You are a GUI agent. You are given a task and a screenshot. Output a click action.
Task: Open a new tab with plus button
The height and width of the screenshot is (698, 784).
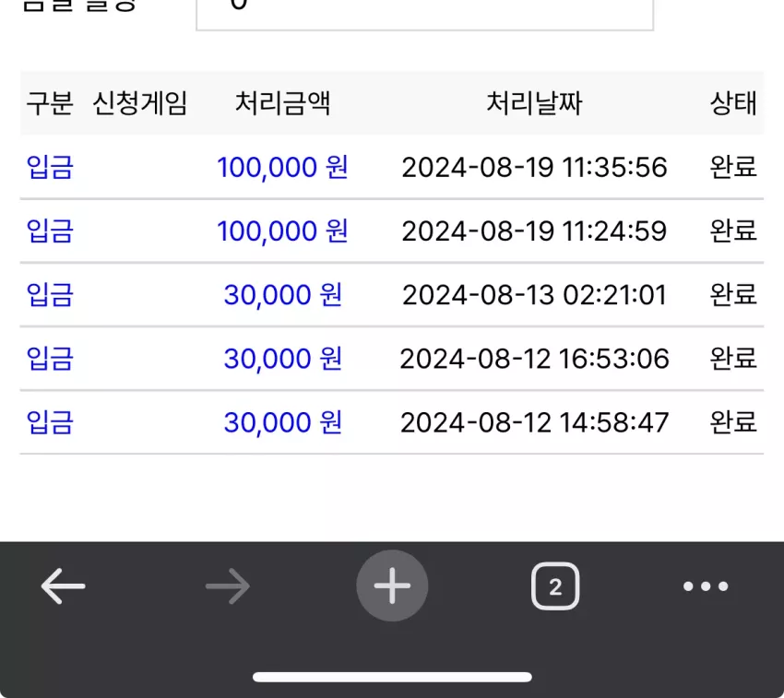(x=392, y=586)
